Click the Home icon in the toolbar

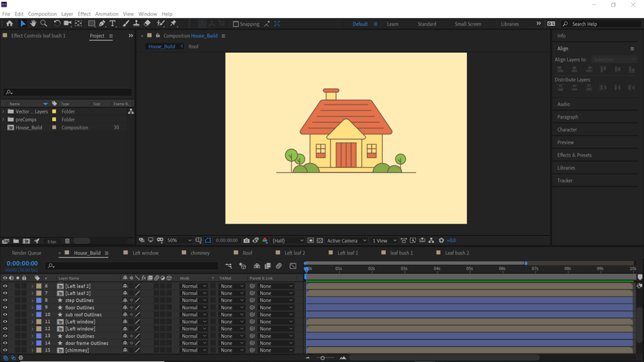click(10, 24)
